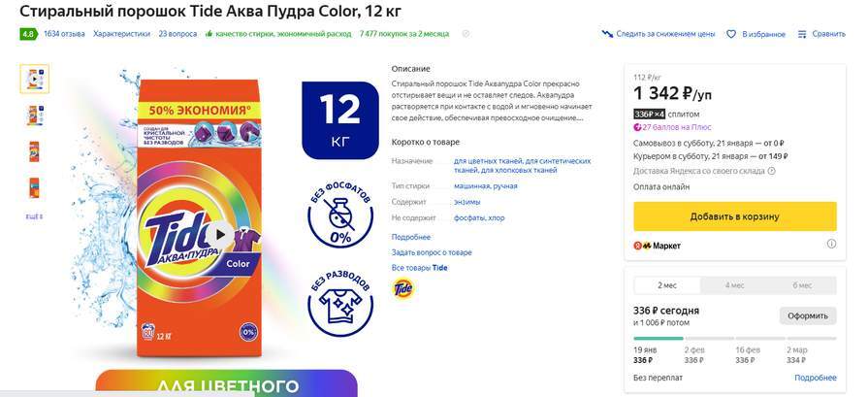Expand the description with Подробнее link

(411, 237)
